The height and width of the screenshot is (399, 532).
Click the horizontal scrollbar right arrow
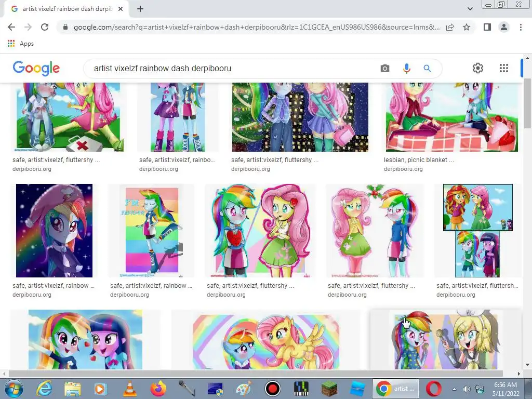(519, 374)
